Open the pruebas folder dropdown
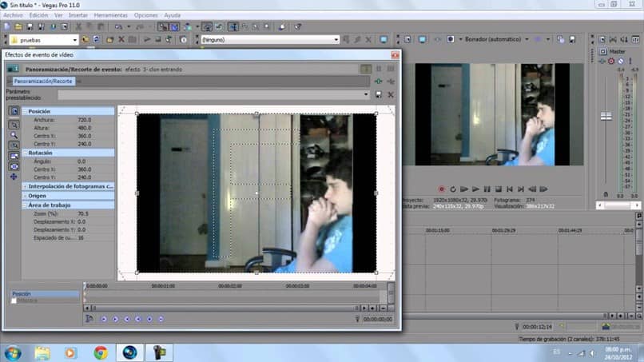Viewport: 644px width, 362px height. click(75, 40)
